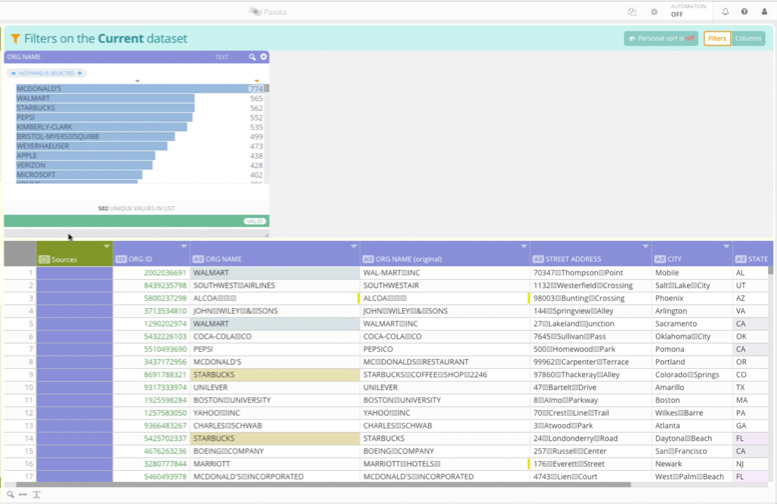Click ORG ID 5460493978 cell
777x504 pixels.
[152, 477]
